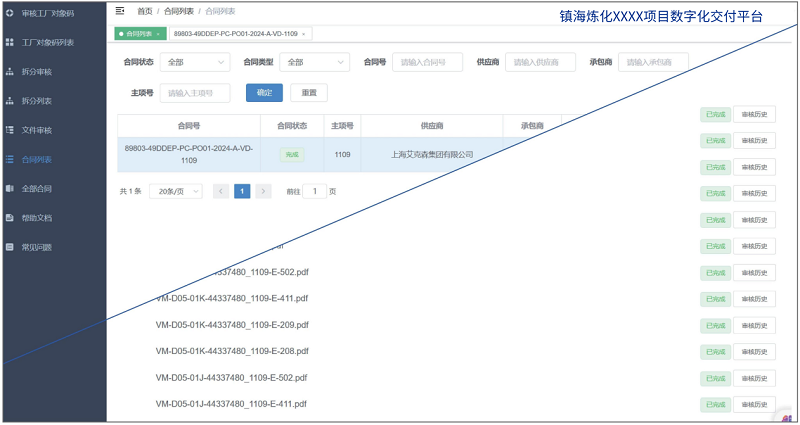Image resolution: width=800 pixels, height=425 pixels.
Task: Click the 工厂对象码列表 grid icon
Action: [10, 42]
